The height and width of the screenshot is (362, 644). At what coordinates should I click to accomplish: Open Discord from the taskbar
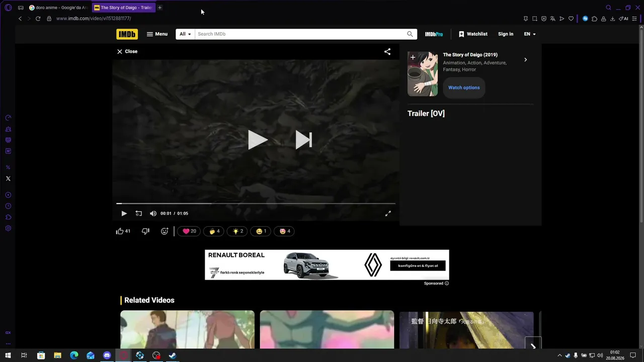click(x=107, y=355)
